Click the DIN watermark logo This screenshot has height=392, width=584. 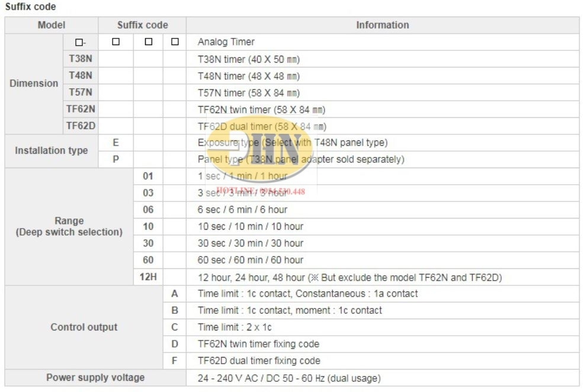point(269,155)
